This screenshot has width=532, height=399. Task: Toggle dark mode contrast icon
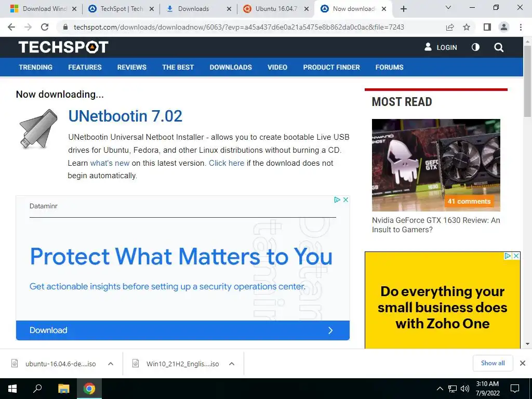click(475, 47)
